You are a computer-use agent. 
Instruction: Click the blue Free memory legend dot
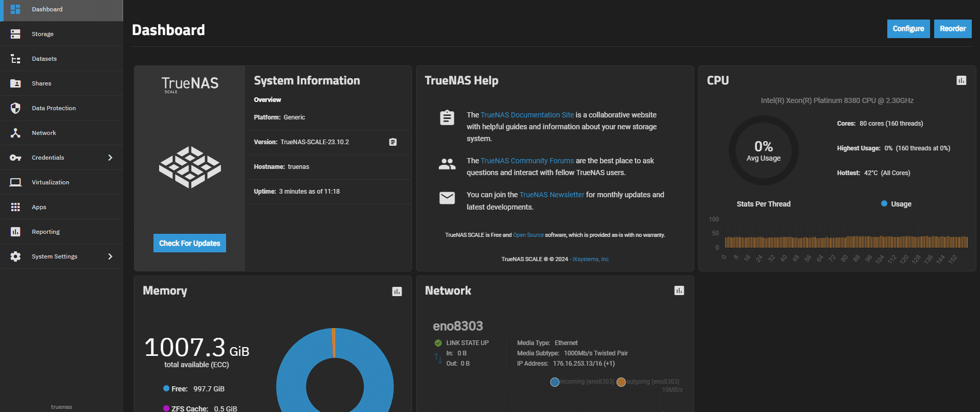pyautogui.click(x=166, y=389)
